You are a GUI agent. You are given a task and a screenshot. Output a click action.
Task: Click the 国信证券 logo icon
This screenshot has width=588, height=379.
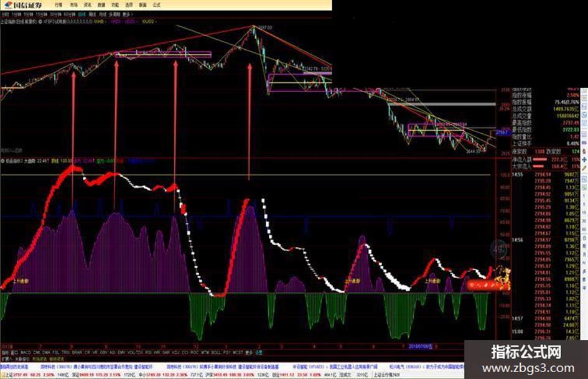(x=8, y=5)
